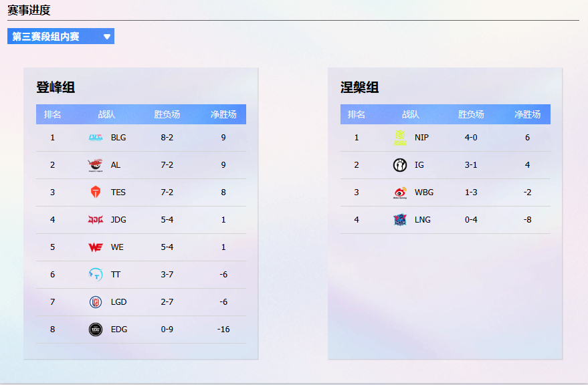Click NIP's net wins value 6
Screen dimensions: 588x385
click(x=528, y=138)
